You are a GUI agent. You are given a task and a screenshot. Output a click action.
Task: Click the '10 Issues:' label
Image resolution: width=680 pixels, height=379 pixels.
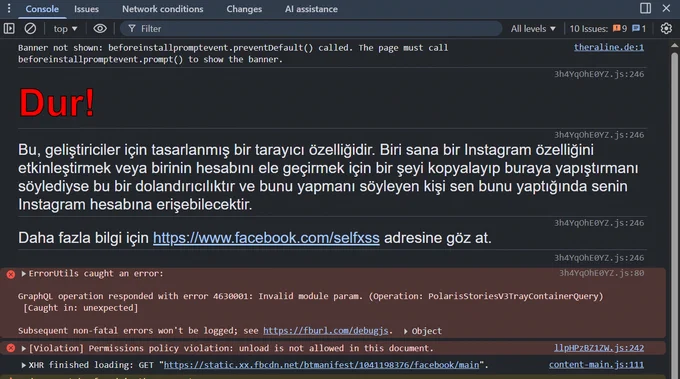tap(588, 29)
